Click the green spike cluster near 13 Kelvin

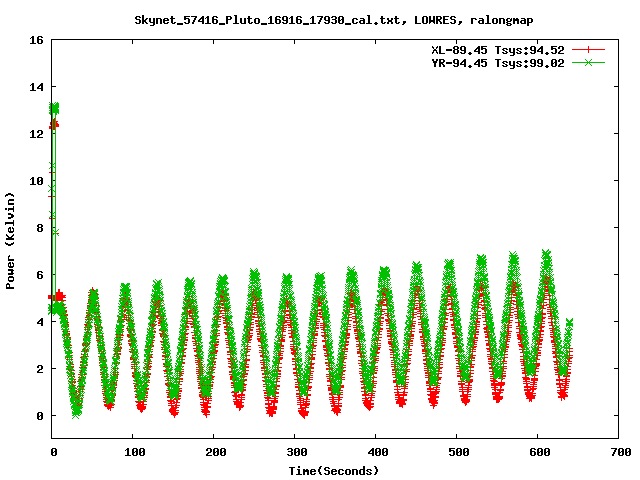point(54,108)
